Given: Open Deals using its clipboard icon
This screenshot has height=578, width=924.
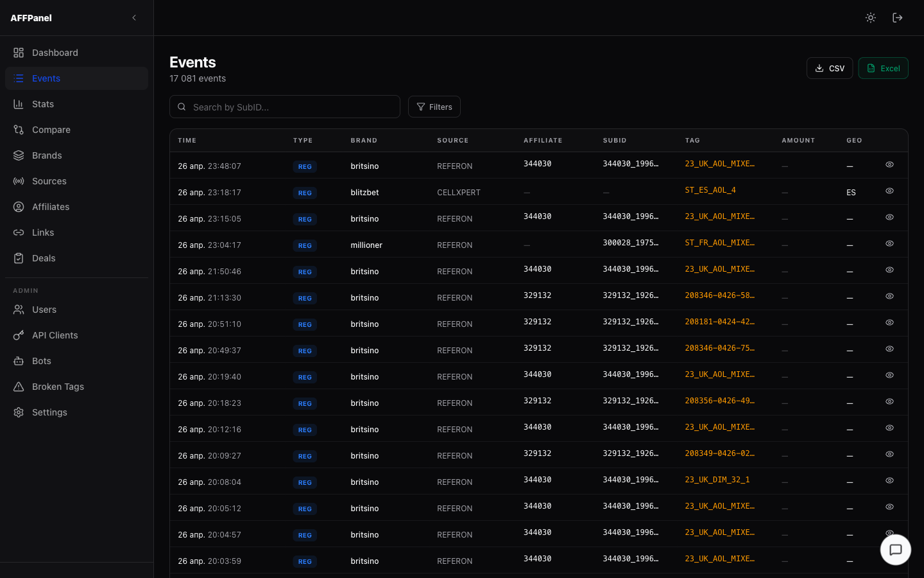Looking at the screenshot, I should [19, 258].
